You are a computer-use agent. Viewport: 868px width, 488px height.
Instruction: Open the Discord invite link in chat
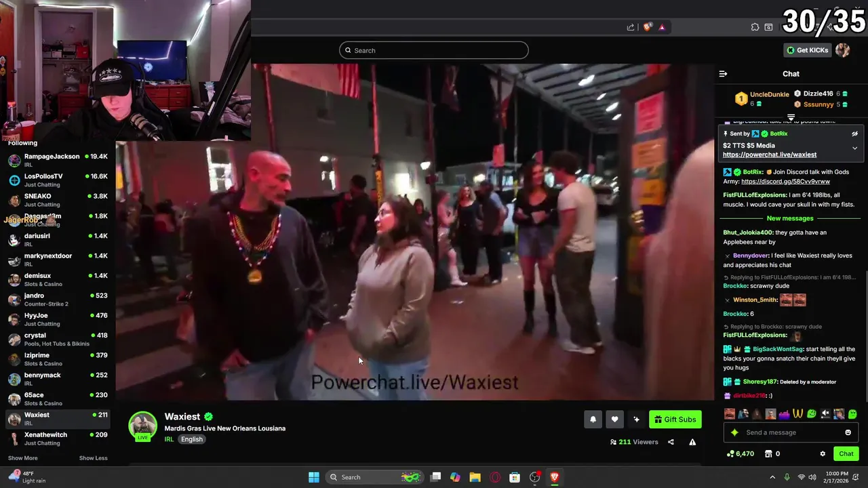785,182
